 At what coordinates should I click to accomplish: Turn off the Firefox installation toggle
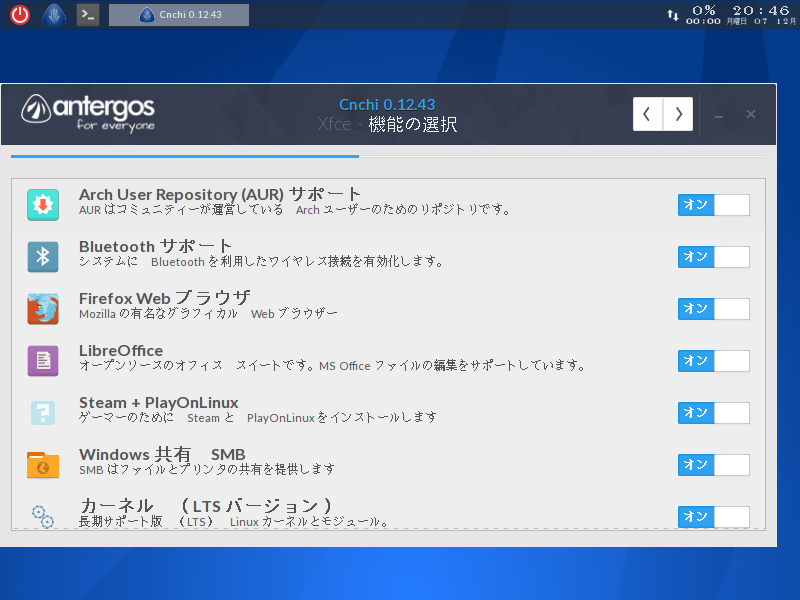[714, 309]
